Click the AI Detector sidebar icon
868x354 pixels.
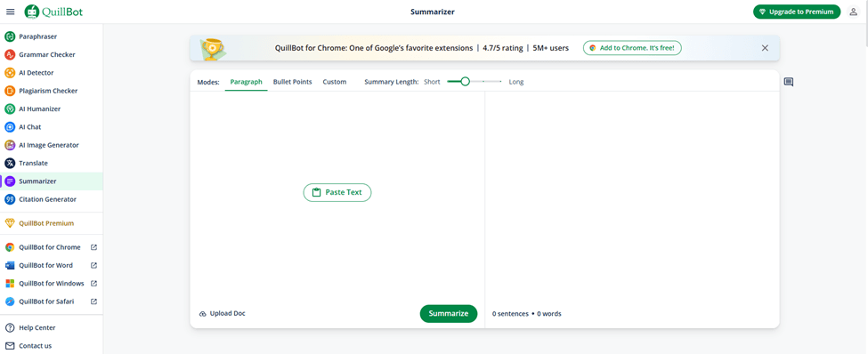point(10,73)
